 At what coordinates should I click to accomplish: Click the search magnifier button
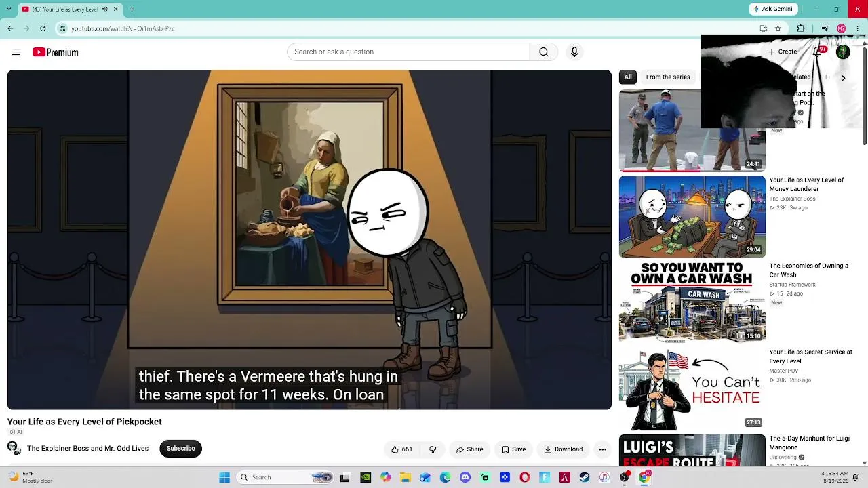point(544,52)
